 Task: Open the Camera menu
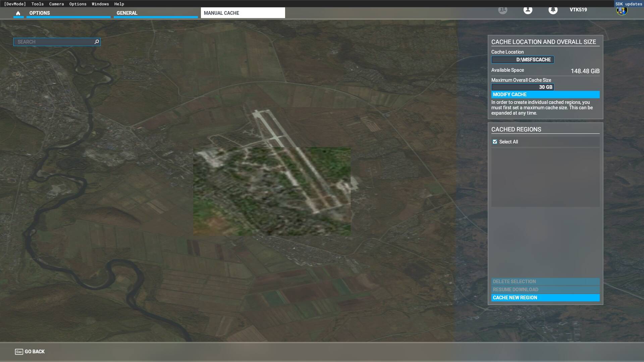[56, 4]
